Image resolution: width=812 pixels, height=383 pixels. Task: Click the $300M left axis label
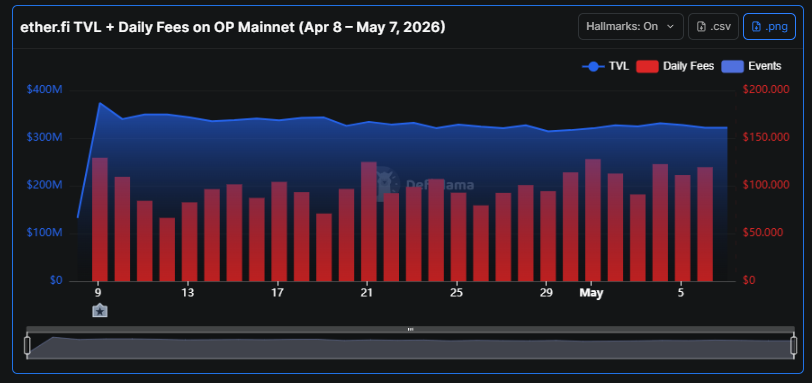pos(44,138)
